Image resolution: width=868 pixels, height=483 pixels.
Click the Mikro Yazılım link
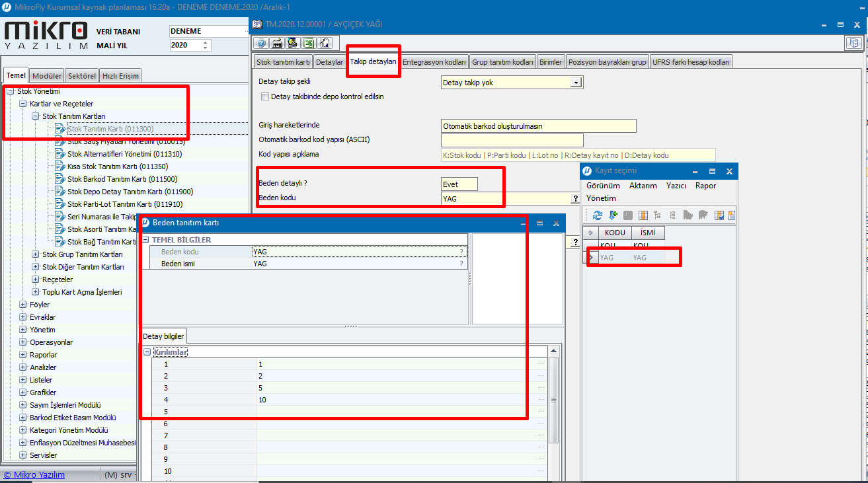pyautogui.click(x=34, y=474)
